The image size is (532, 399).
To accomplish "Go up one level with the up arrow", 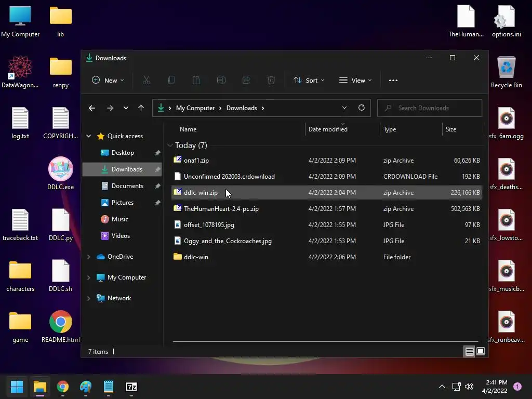I will tap(141, 108).
